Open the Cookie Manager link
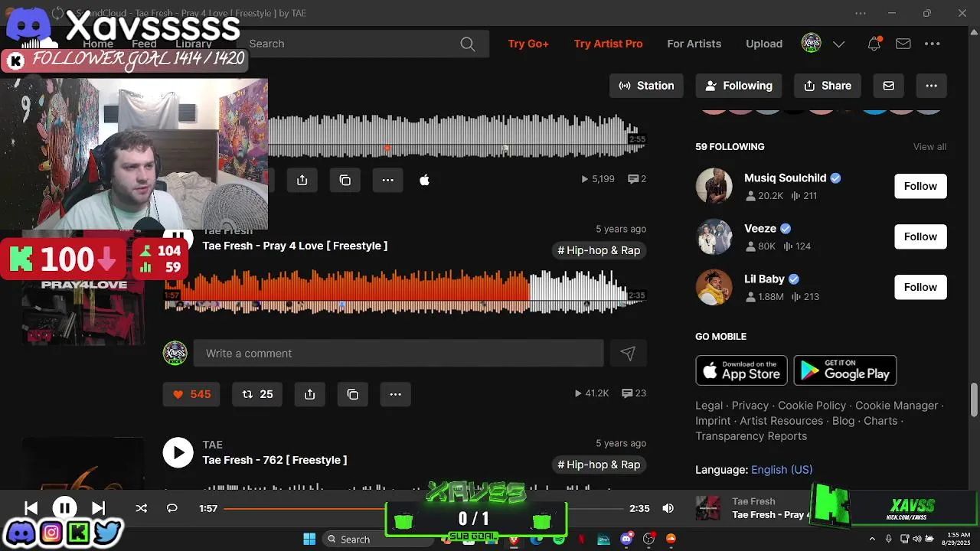 point(897,406)
